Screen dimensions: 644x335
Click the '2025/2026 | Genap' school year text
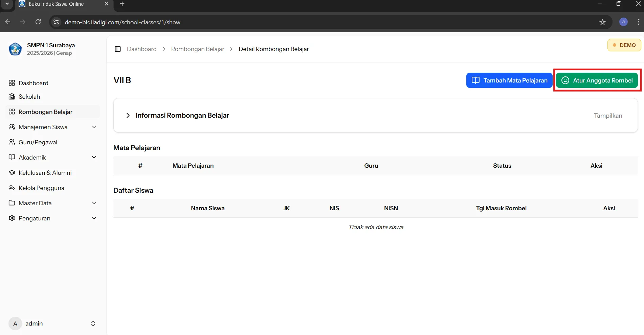tap(49, 53)
